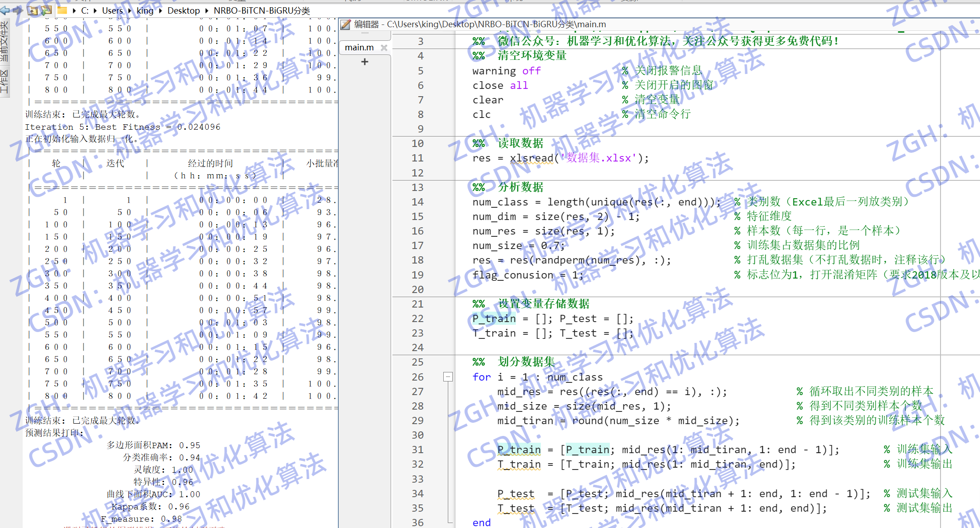Navigate to the Users folder in the path
The image size is (980, 528).
(x=112, y=10)
